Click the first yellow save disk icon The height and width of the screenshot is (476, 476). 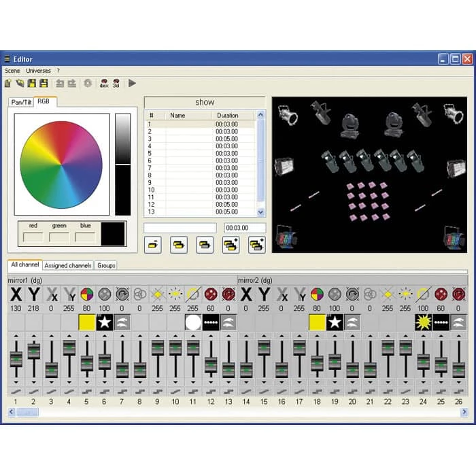coord(31,83)
